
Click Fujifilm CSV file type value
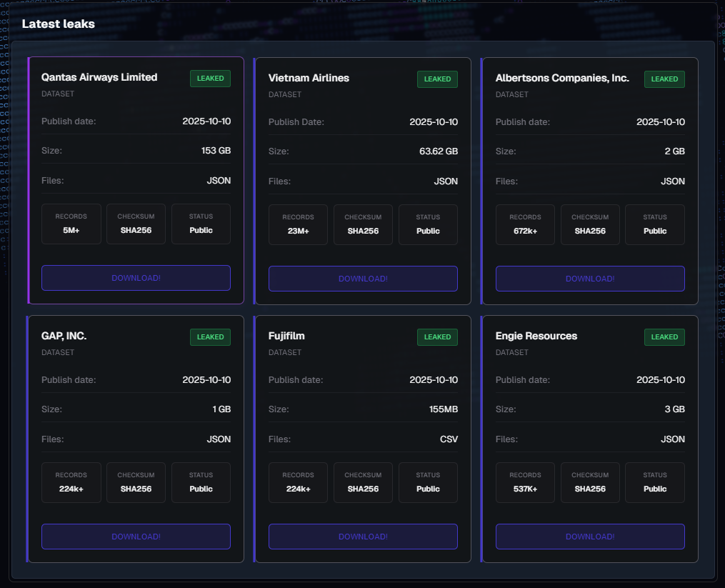[x=449, y=439]
